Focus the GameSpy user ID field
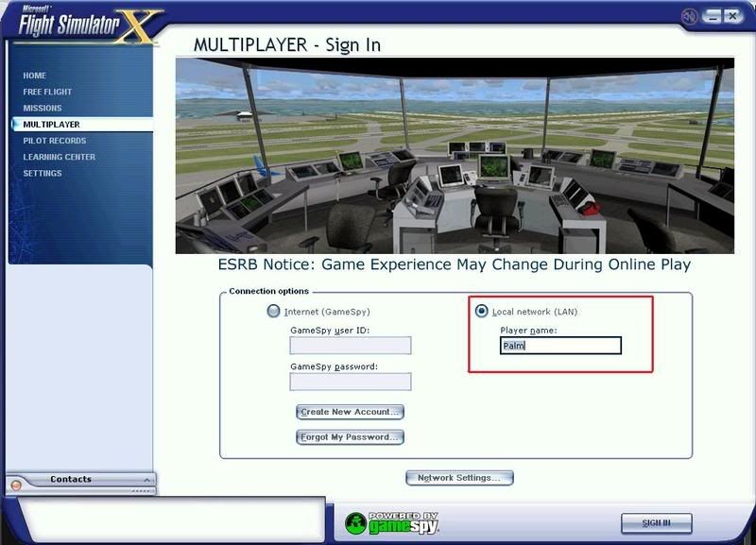This screenshot has height=545, width=756. tap(351, 346)
